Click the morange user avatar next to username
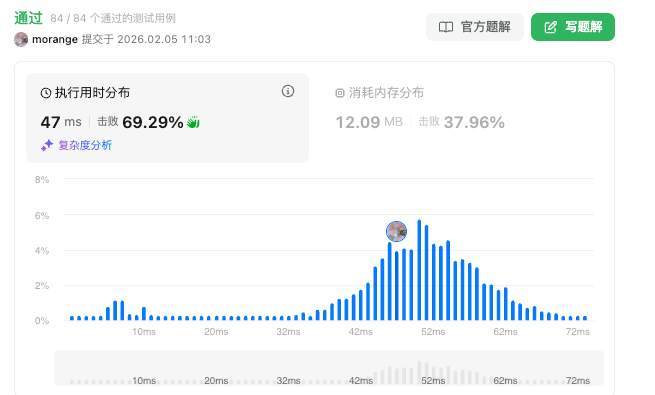 21,39
